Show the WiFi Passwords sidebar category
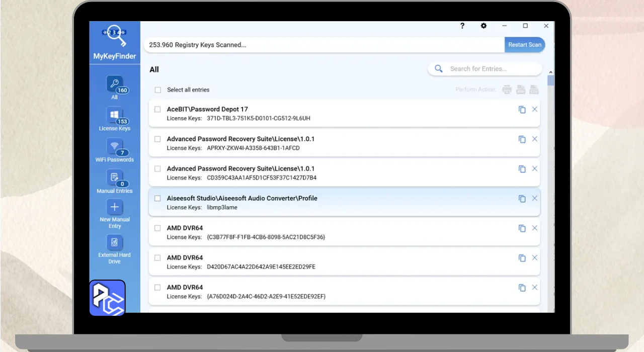Screen dimensions: 644x352 tap(115, 146)
